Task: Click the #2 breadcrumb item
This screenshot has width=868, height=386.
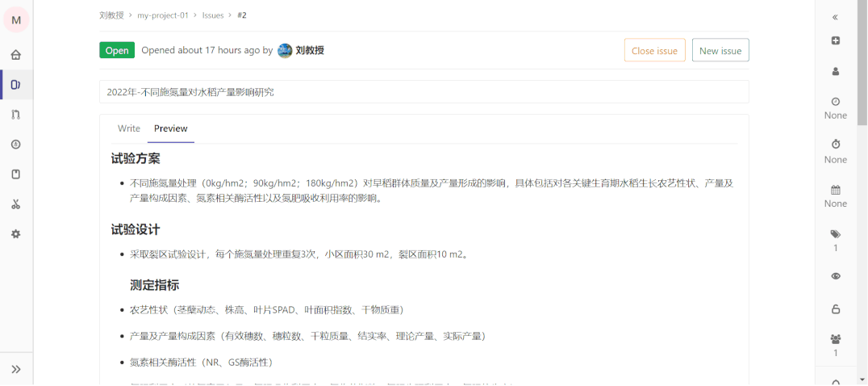Action: (x=242, y=15)
